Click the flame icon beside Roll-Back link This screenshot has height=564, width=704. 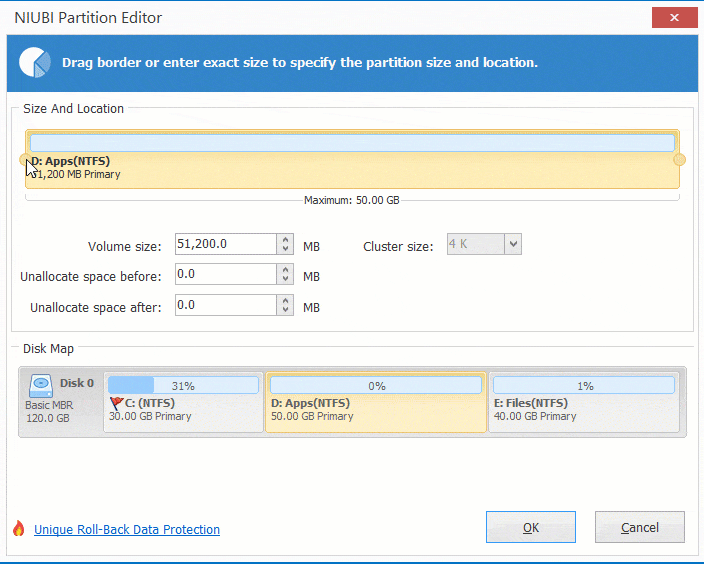[18, 529]
